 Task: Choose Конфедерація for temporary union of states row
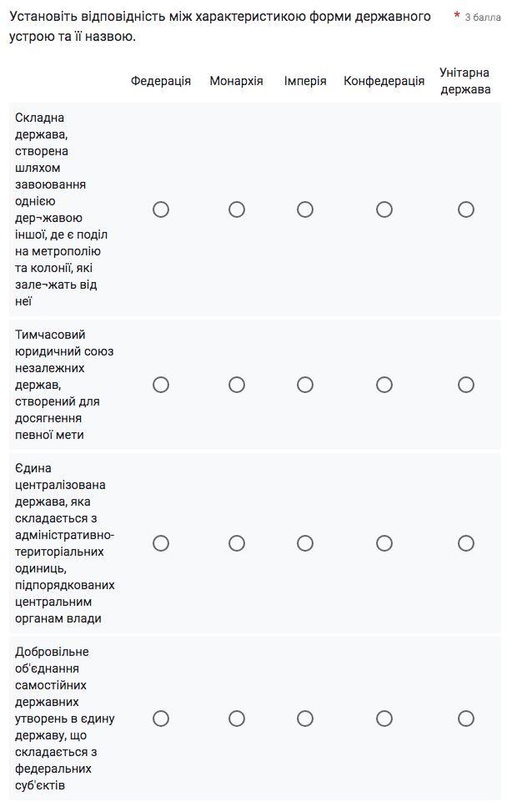[384, 385]
